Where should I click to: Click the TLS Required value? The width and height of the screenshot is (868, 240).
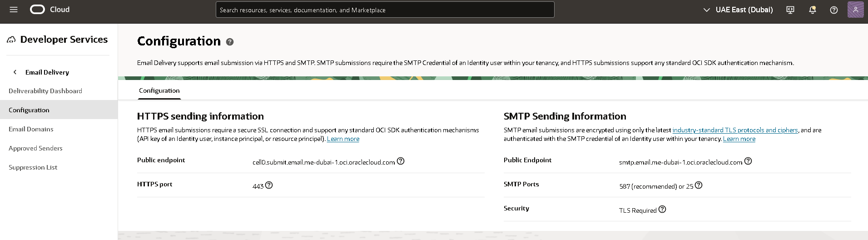click(x=638, y=210)
